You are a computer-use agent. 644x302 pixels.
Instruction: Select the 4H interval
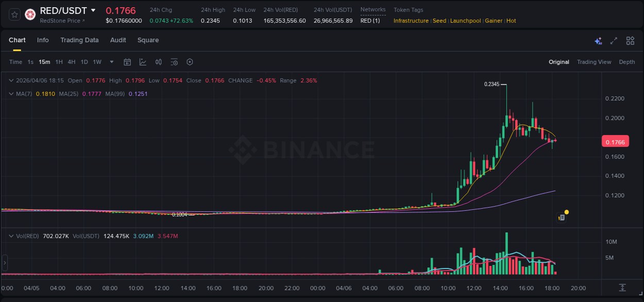(72, 62)
